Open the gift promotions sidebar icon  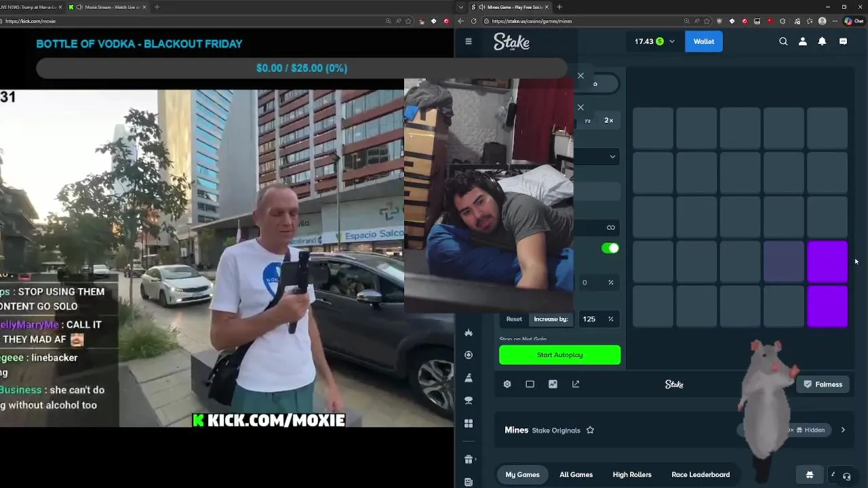(469, 460)
